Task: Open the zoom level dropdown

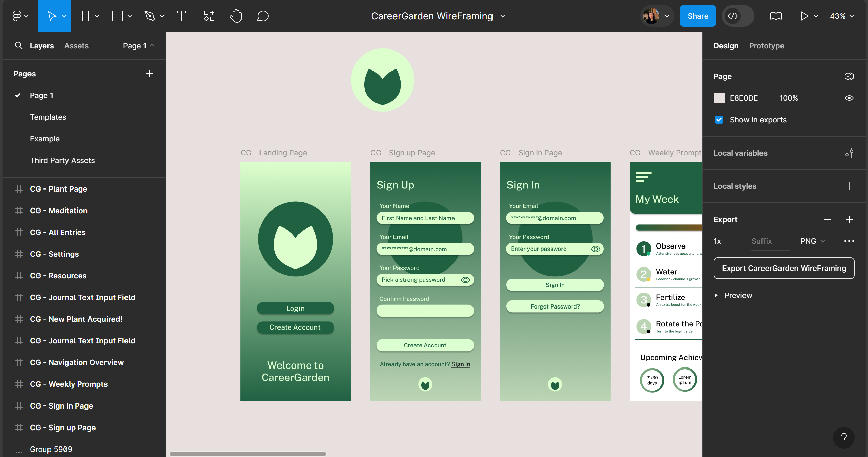Action: coord(842,16)
